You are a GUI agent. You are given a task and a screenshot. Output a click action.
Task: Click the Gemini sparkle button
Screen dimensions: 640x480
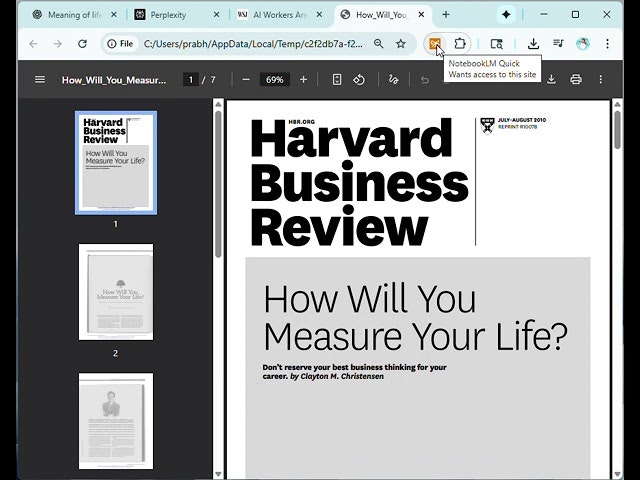coord(506,15)
